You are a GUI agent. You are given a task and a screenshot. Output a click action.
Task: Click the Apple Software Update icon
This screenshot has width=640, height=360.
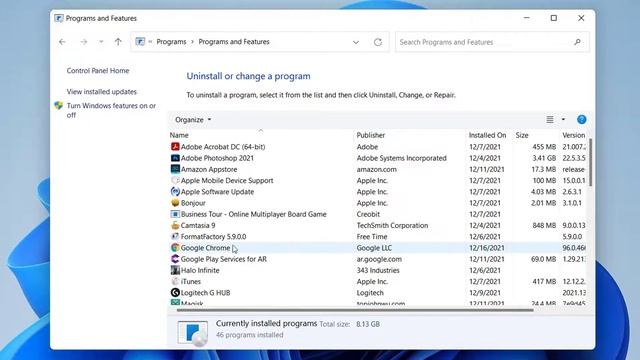175,191
